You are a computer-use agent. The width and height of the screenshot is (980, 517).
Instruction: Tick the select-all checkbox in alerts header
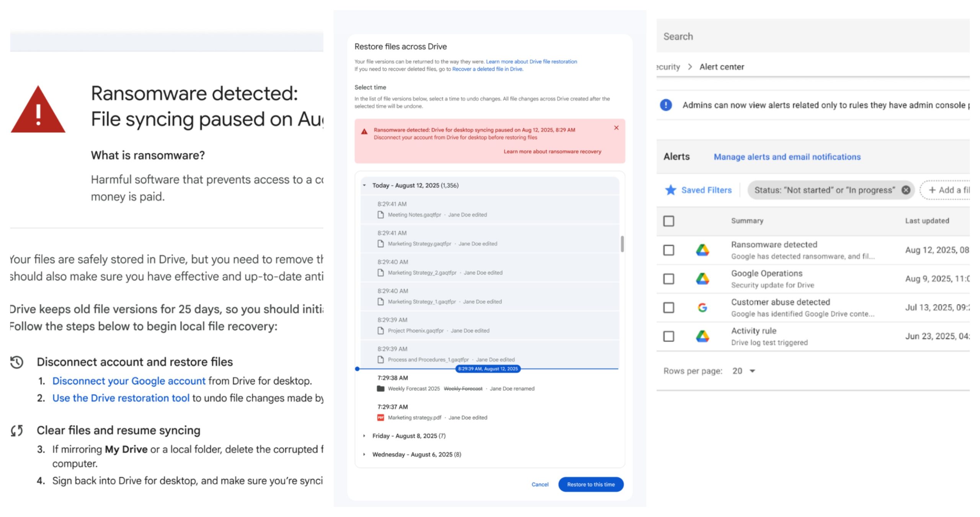668,221
